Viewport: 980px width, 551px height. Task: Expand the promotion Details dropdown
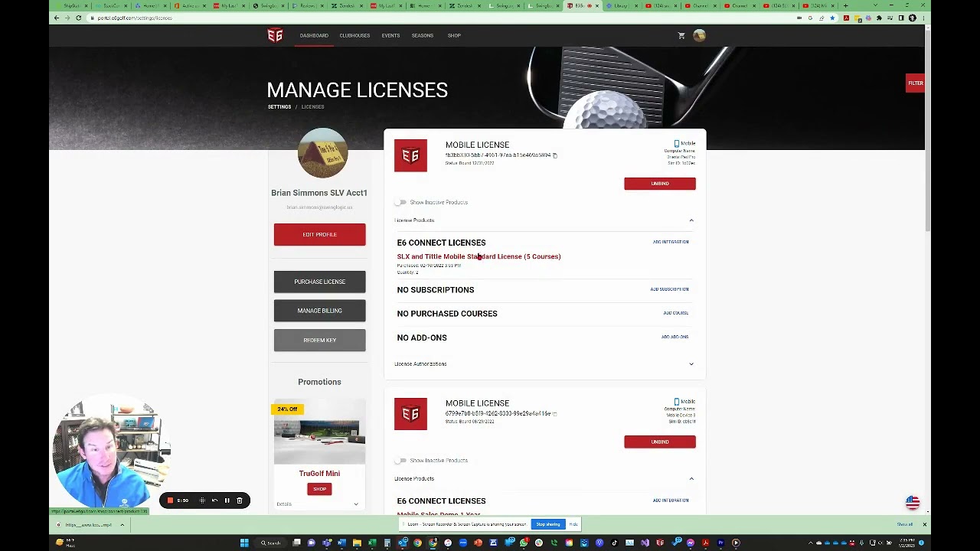click(356, 504)
